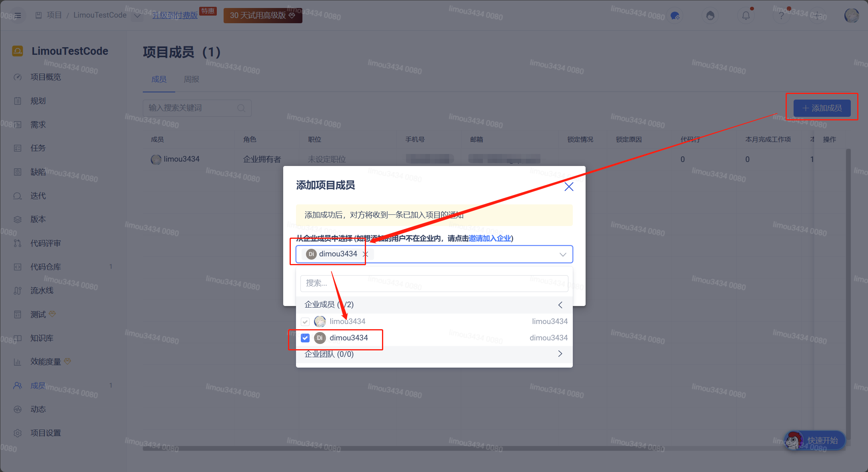This screenshot has width=868, height=472.
Task: Close the add project member dialog
Action: 569,186
